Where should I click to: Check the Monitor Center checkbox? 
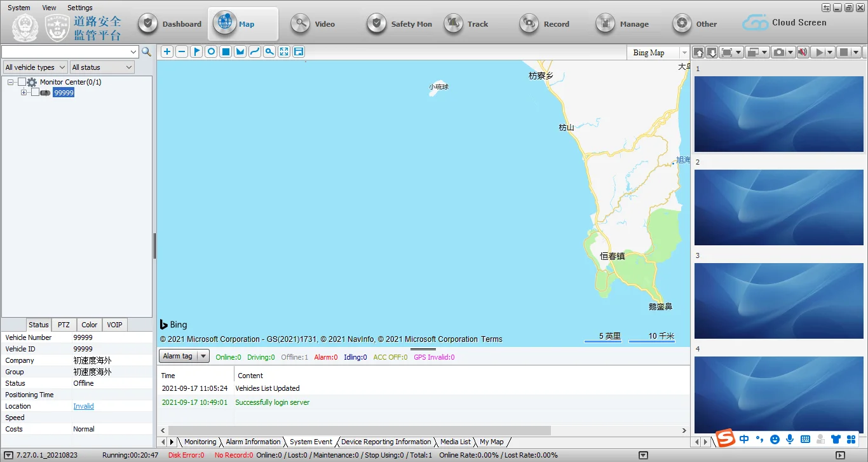(x=22, y=82)
